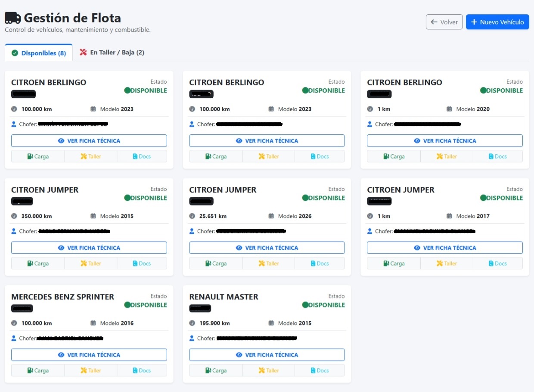The image size is (534, 392).
Task: Click the calendar icon next to Modelo 2020
Action: (x=449, y=109)
